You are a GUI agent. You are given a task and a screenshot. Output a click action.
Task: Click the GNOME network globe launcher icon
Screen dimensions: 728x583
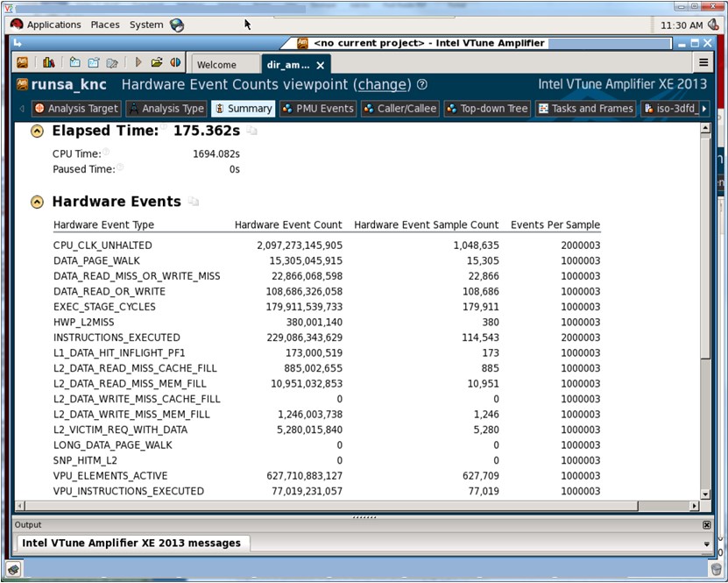(177, 25)
